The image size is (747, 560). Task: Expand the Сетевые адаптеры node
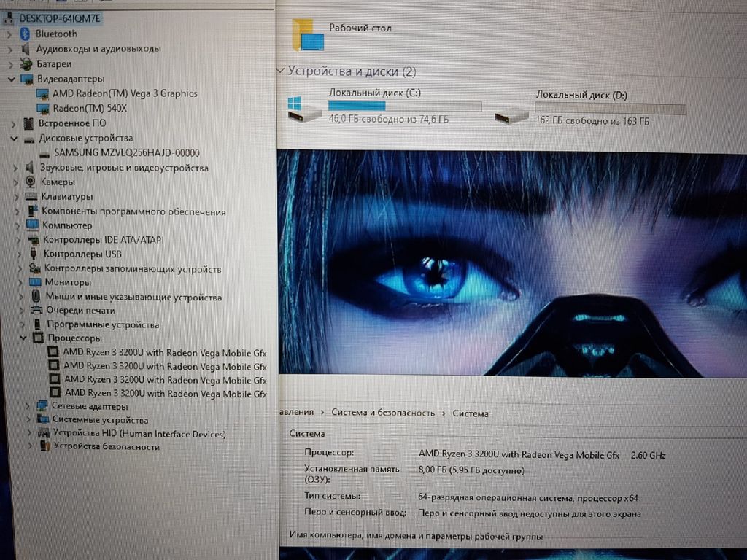28,406
